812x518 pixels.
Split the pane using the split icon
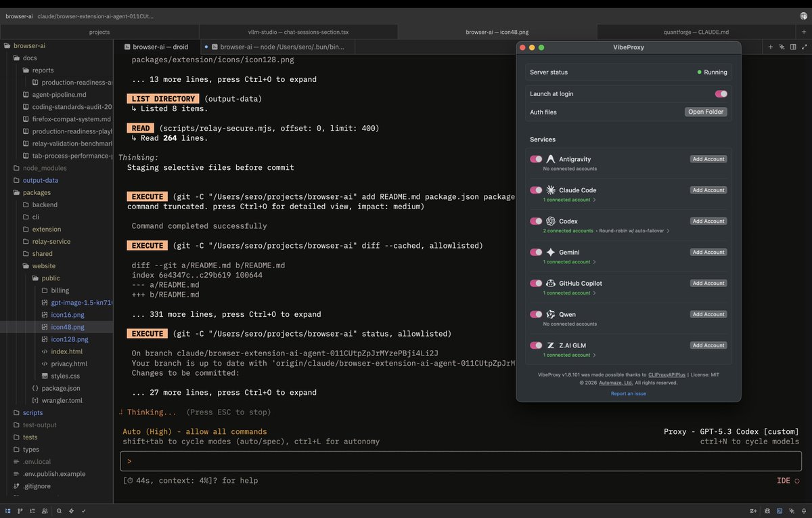pyautogui.click(x=792, y=47)
